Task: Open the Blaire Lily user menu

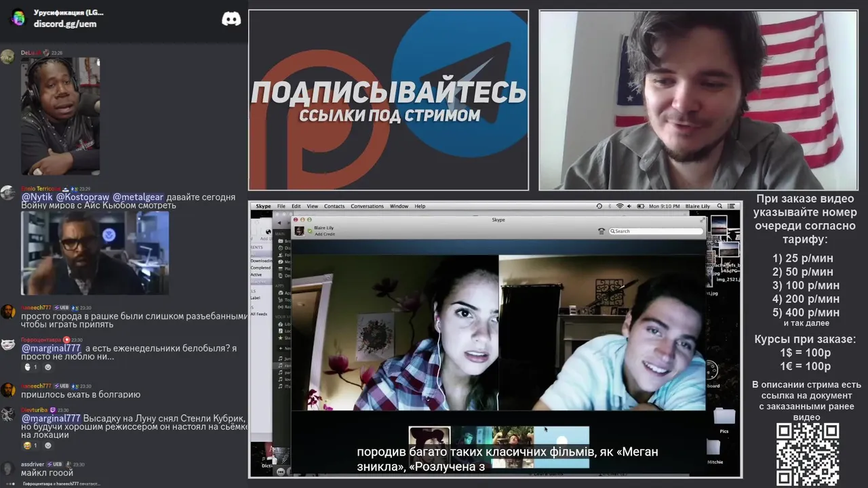Action: 698,206
